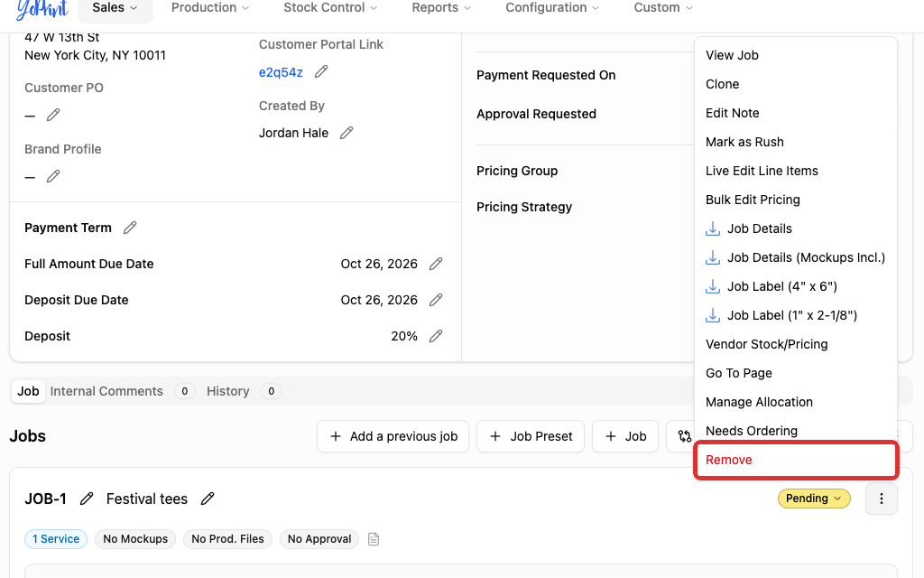924x578 pixels.
Task: Select View Job from context menu
Action: [x=796, y=55]
